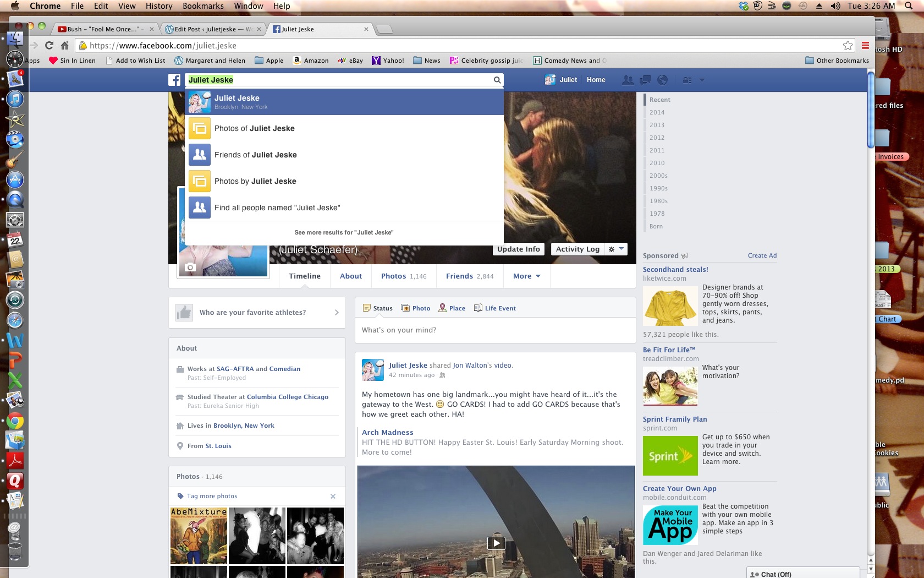The height and width of the screenshot is (578, 924).
Task: Open sponsored ads options icon
Action: tap(684, 256)
